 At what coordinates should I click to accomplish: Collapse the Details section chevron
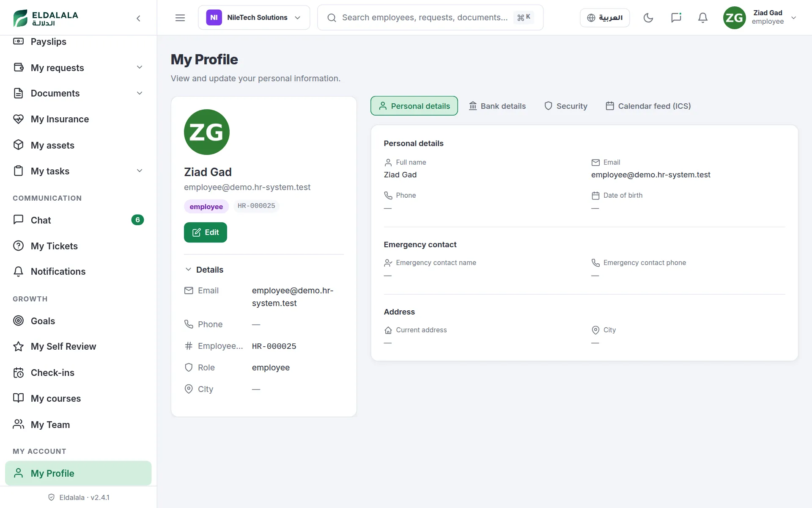[188, 270]
